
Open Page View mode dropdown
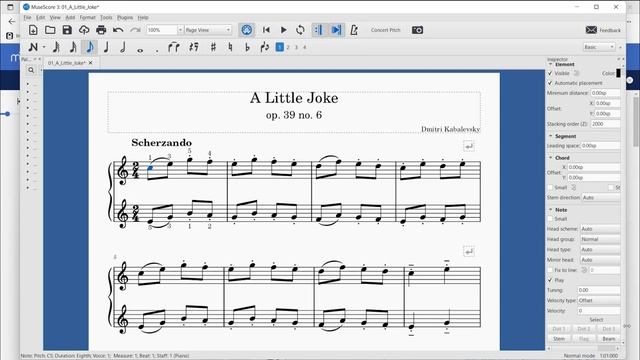click(x=208, y=30)
